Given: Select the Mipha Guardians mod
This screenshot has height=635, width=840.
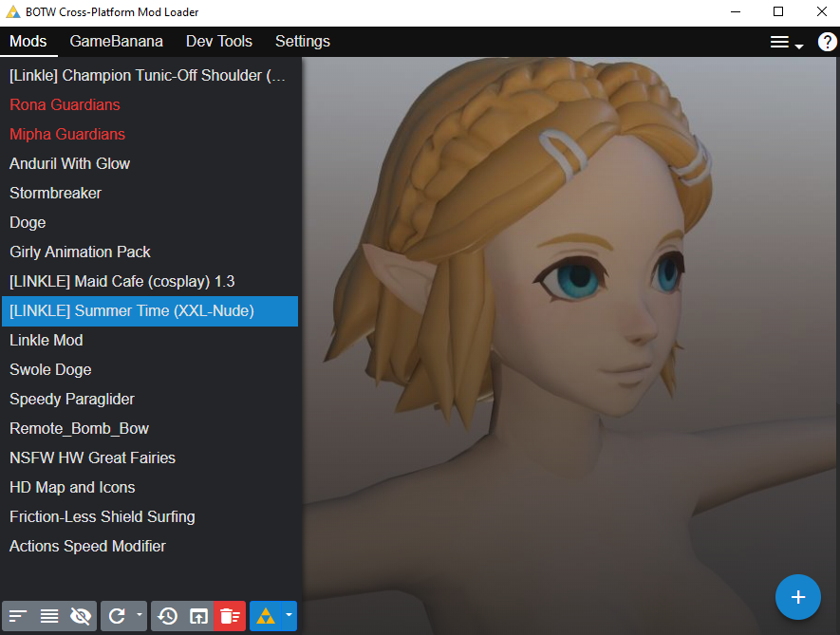Looking at the screenshot, I should [x=150, y=135].
